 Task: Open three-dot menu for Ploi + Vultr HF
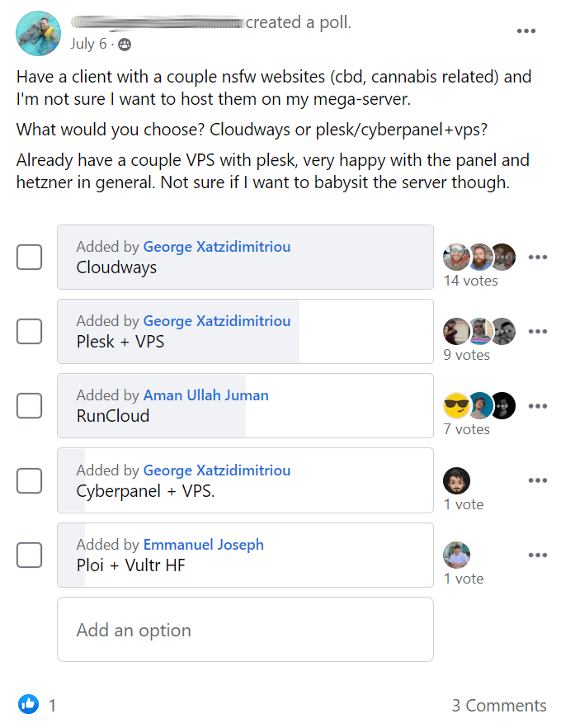(x=538, y=555)
